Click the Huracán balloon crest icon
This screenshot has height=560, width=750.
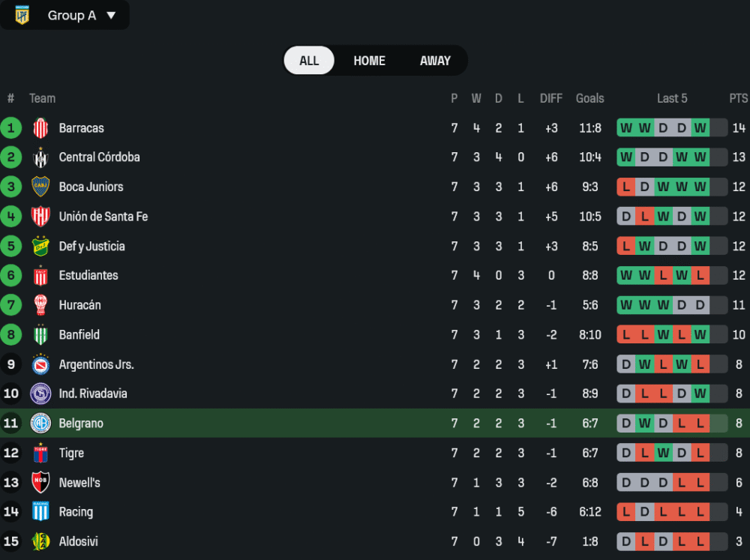[40, 305]
